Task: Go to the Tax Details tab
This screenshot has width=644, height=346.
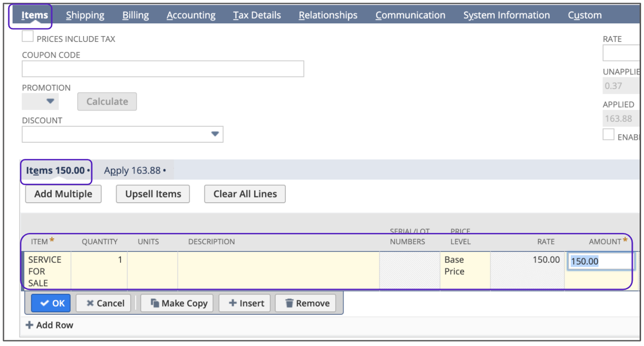Action: (257, 15)
